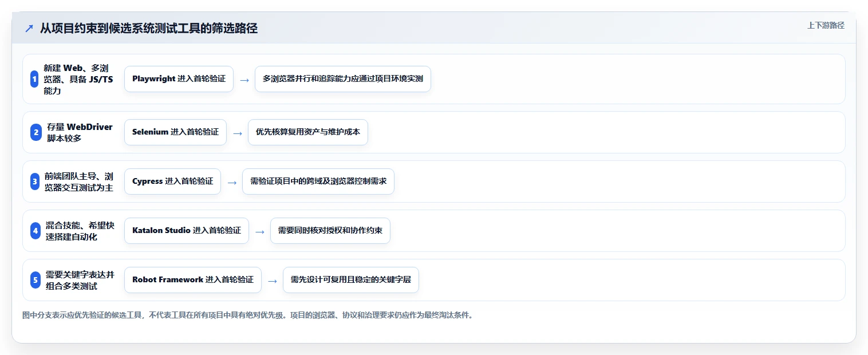868x355 pixels.
Task: Select the Cypress 进入首轮验证 box
Action: tap(172, 182)
